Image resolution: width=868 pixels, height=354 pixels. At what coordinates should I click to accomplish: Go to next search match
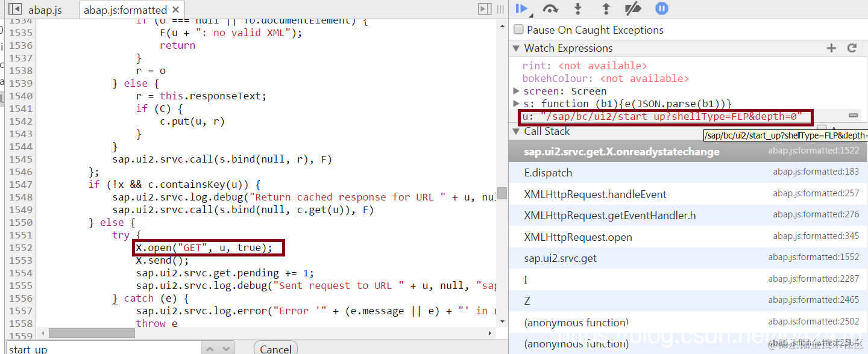click(225, 349)
